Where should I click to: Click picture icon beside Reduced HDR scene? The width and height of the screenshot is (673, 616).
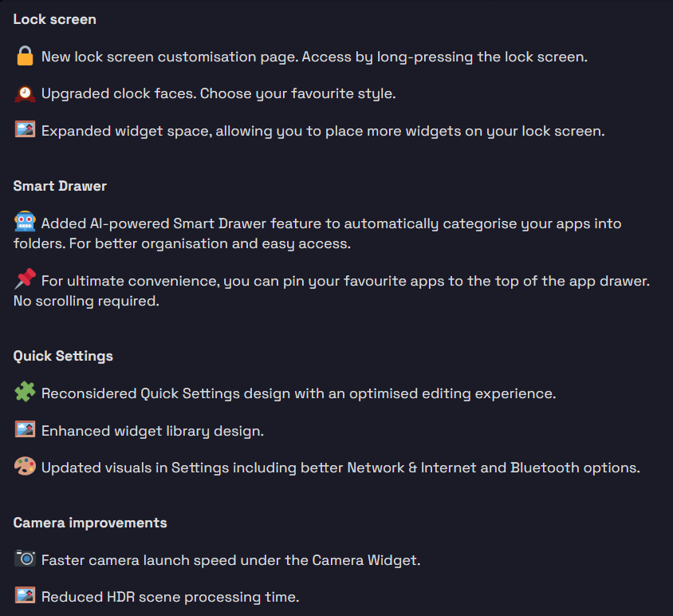click(25, 595)
